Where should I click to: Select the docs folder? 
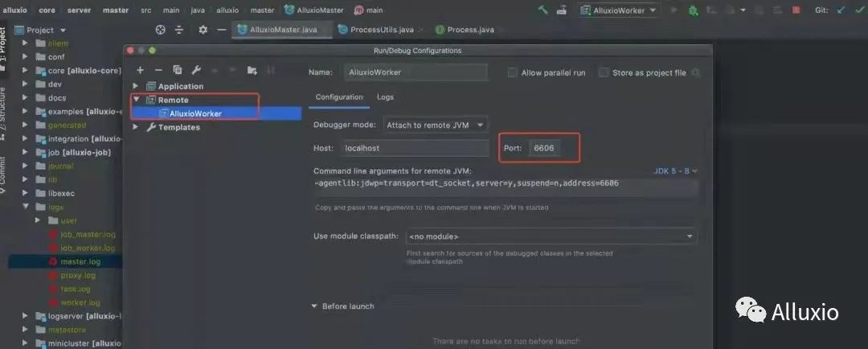[x=57, y=98]
